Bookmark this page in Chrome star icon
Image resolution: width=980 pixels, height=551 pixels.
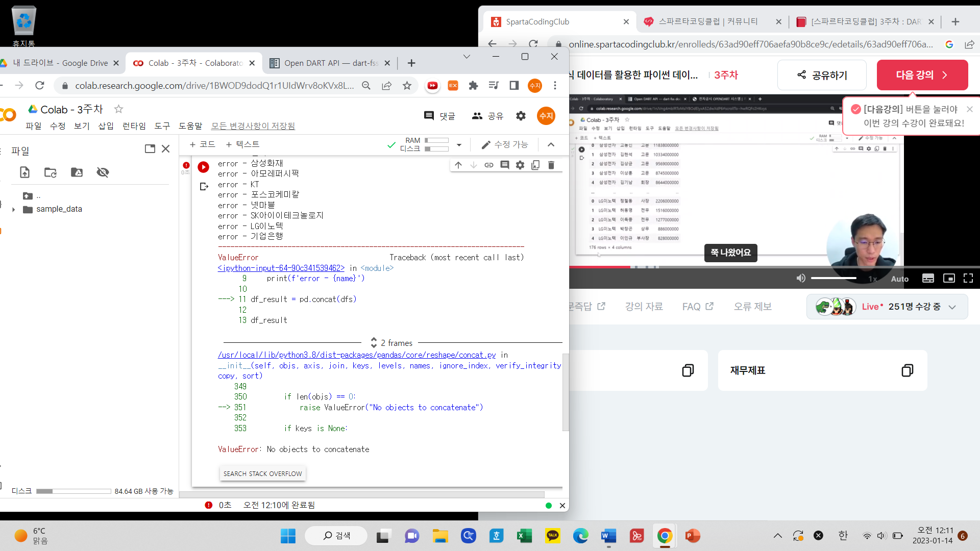pyautogui.click(x=407, y=86)
